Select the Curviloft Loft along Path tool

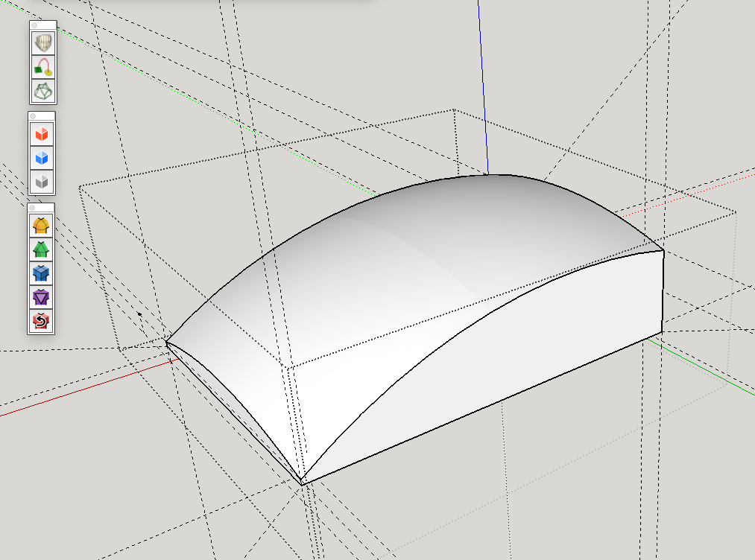tap(43, 67)
